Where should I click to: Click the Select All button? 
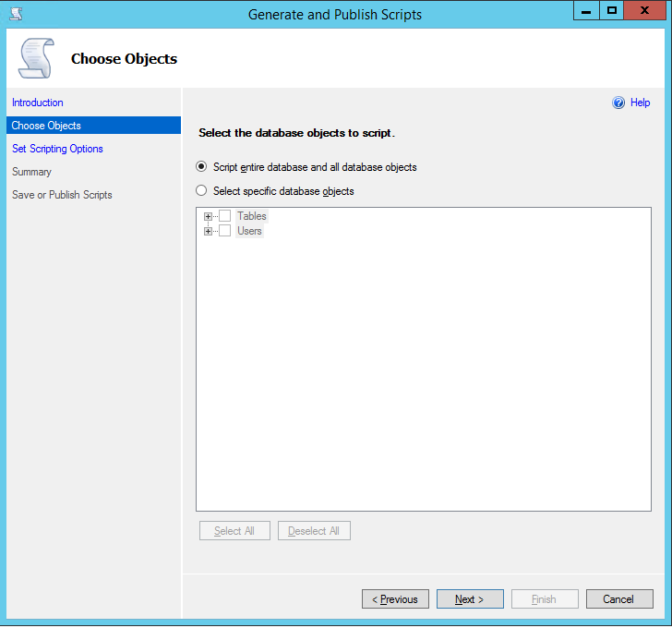click(x=234, y=531)
